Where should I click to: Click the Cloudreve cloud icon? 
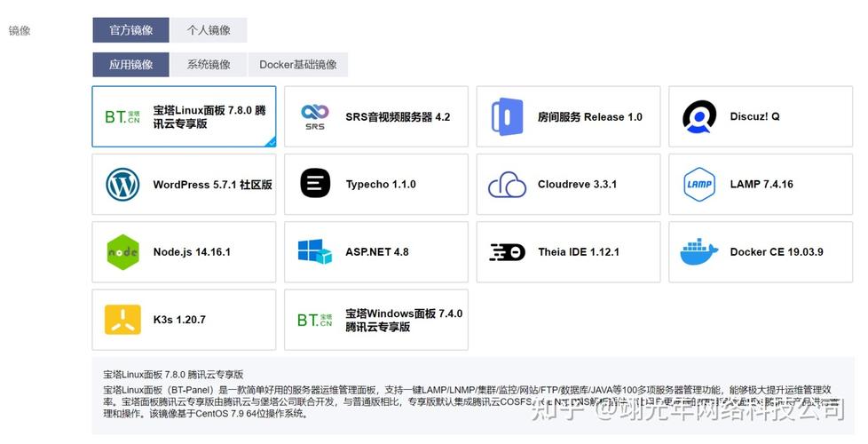tap(507, 185)
